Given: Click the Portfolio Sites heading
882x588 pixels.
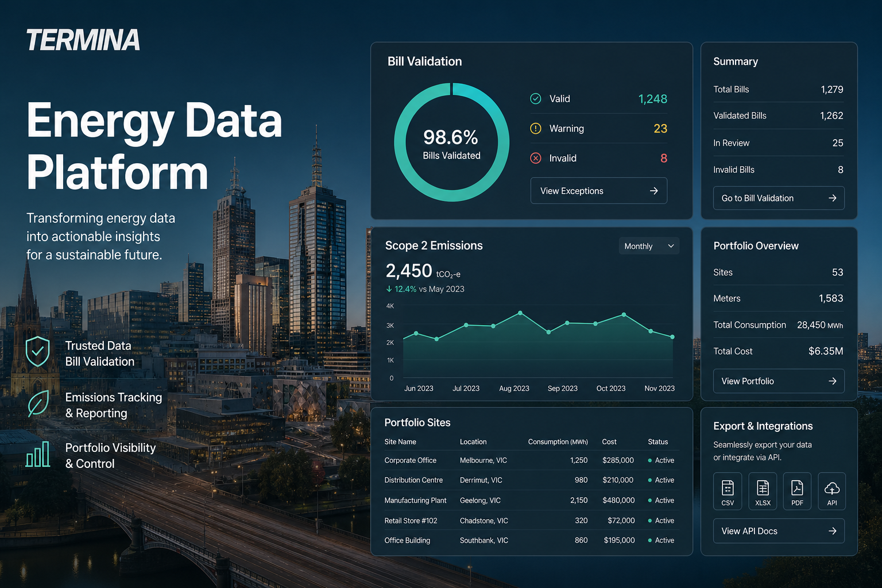Looking at the screenshot, I should click(x=417, y=423).
